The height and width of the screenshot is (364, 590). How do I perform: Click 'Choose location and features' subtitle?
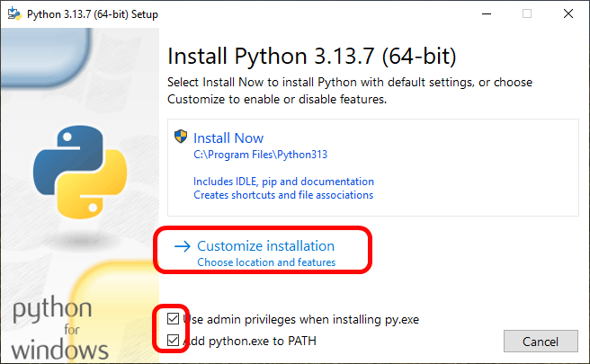(266, 262)
